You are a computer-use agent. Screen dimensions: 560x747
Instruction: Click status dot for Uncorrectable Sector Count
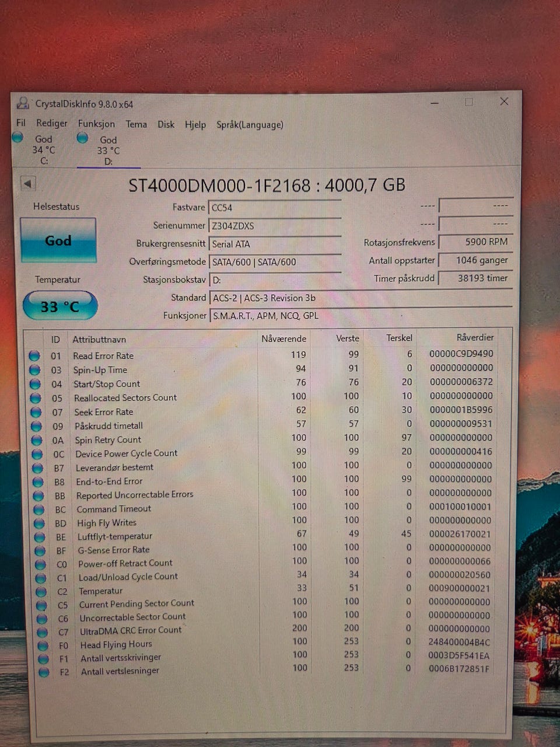point(42,619)
